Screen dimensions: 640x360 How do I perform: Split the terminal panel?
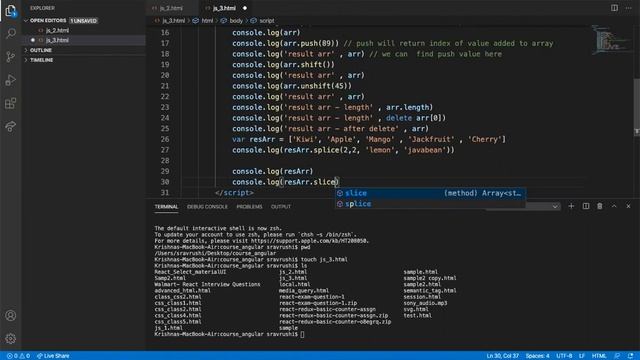(586, 206)
